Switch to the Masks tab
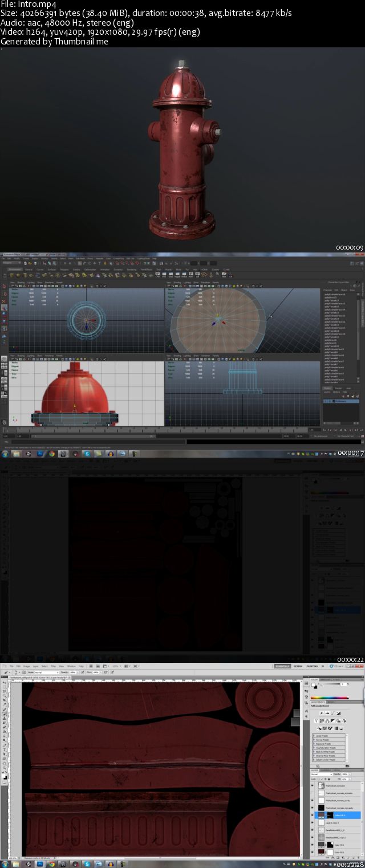 pos(331,702)
